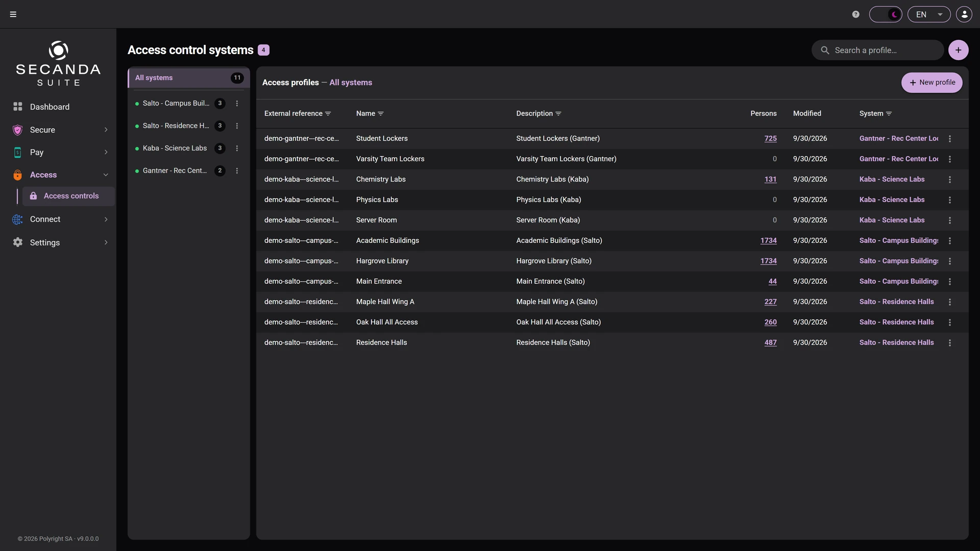
Task: Focus the Search a profile field
Action: (877, 50)
